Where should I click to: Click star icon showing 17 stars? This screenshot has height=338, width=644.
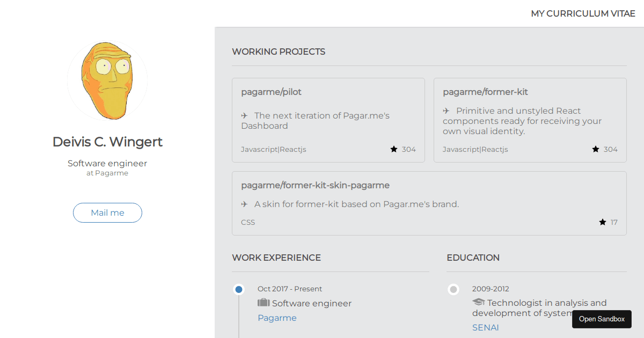(x=603, y=222)
